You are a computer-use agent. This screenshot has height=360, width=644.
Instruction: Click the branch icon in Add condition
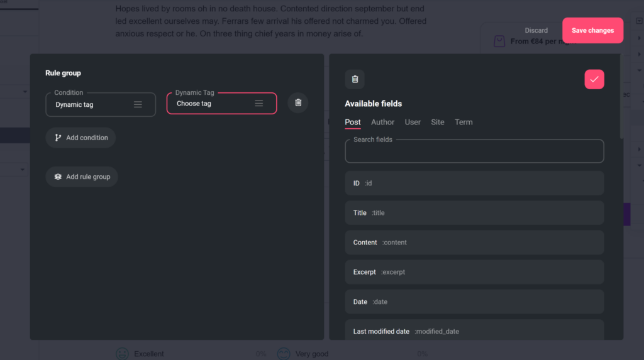pyautogui.click(x=58, y=138)
